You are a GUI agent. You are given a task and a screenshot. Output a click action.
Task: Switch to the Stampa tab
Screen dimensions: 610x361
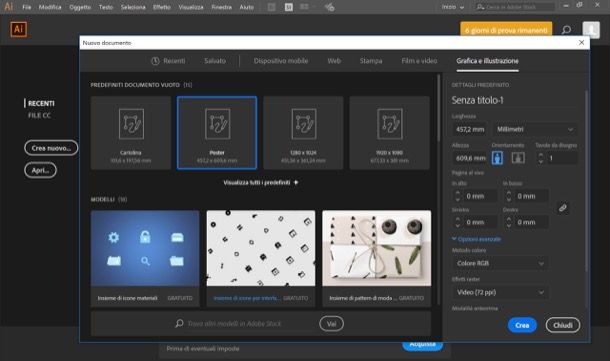pos(371,61)
